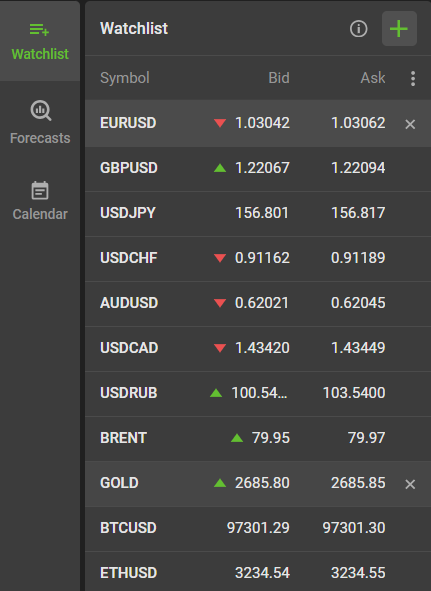Select the GBPUSD row
Viewport: 431px width, 591px height.
258,168
